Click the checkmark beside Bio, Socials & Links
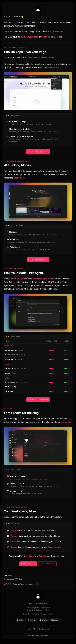This screenshot has height=644, width=76. click(x=7, y=129)
